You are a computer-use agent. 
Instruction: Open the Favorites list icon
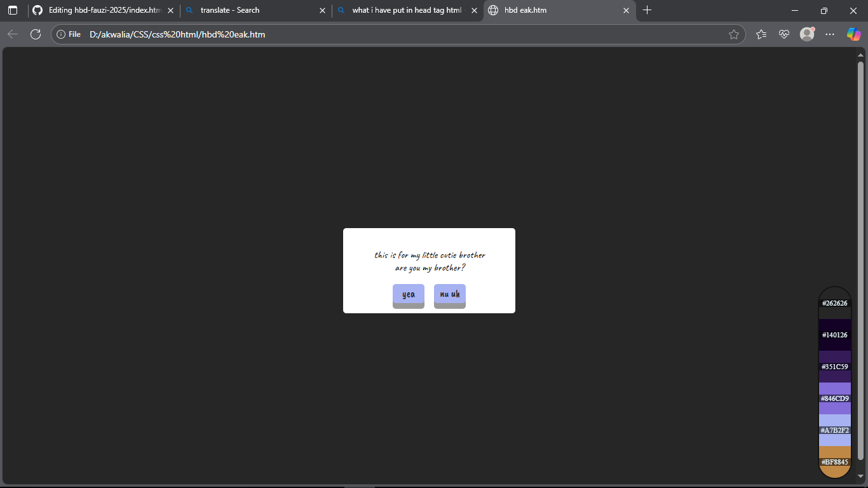pos(761,34)
